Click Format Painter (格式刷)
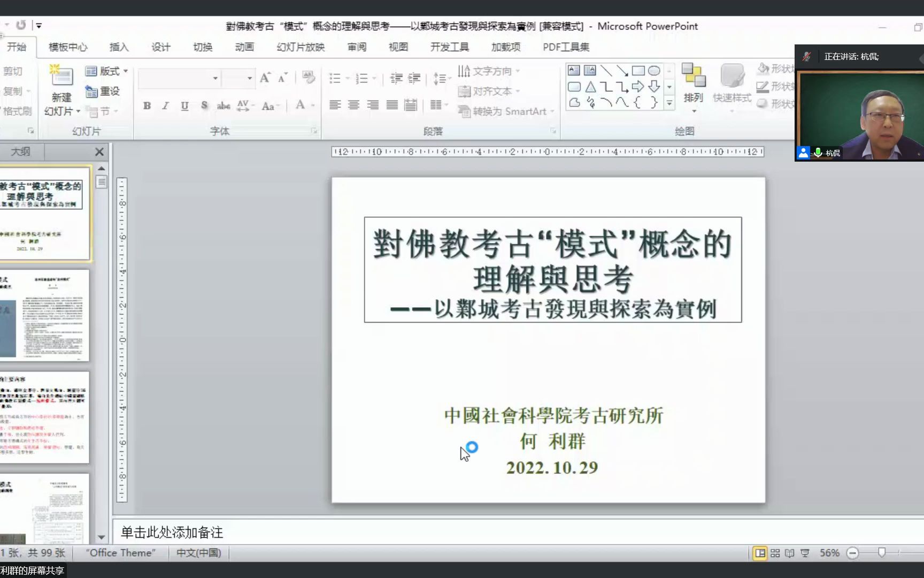The width and height of the screenshot is (924, 578). click(x=16, y=111)
